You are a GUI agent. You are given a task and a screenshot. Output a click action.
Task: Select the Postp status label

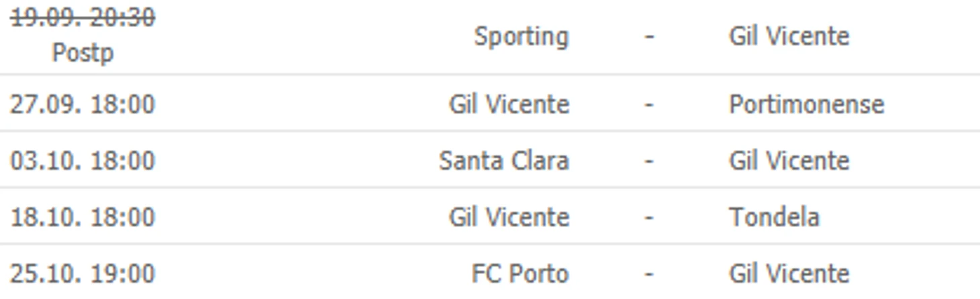click(83, 53)
